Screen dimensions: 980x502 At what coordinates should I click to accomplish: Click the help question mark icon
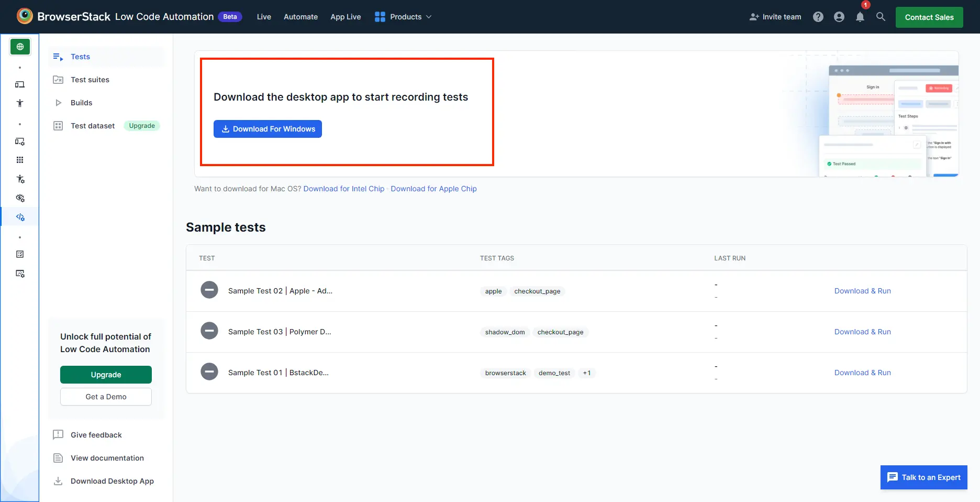point(818,17)
